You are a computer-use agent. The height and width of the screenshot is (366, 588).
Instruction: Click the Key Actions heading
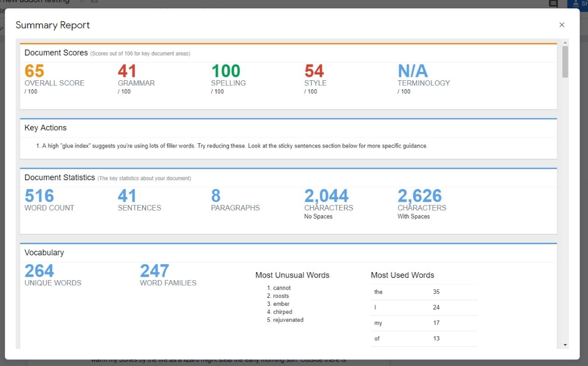point(45,128)
